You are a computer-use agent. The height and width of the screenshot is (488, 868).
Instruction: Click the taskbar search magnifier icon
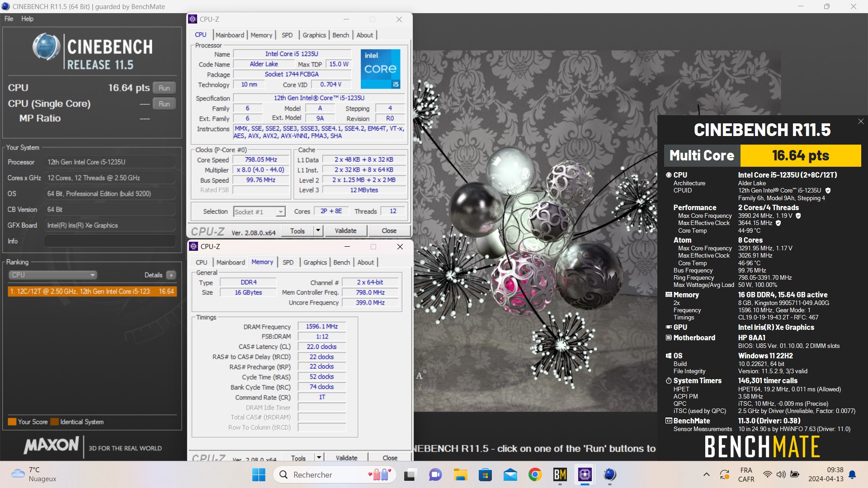pos(283,474)
